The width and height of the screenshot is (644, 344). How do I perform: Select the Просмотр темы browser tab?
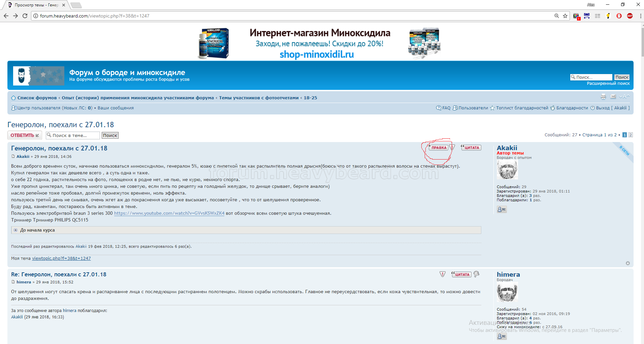coord(36,5)
